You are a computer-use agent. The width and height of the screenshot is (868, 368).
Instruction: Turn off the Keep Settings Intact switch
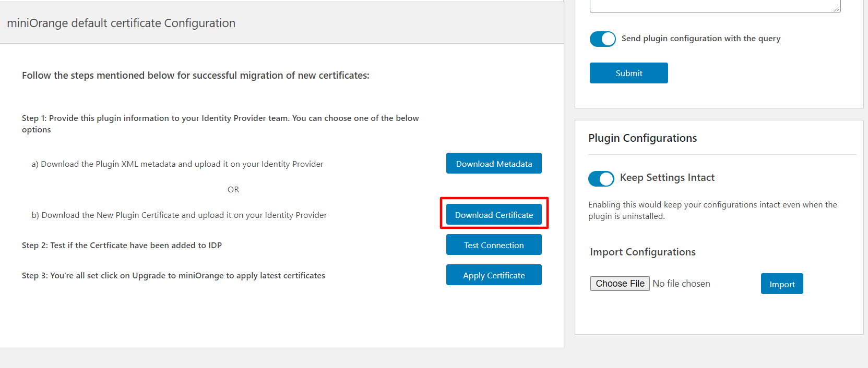[x=601, y=179]
